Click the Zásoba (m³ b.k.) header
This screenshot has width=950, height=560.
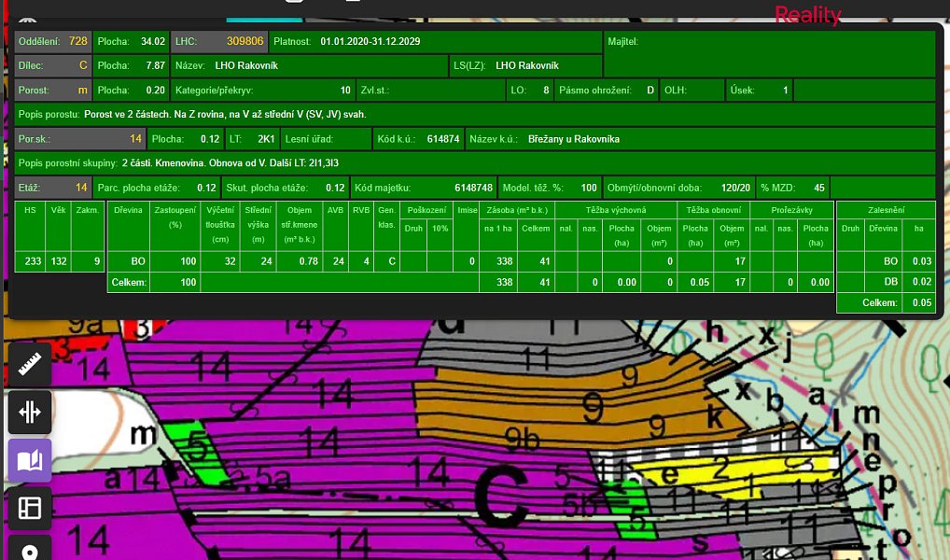(x=517, y=210)
